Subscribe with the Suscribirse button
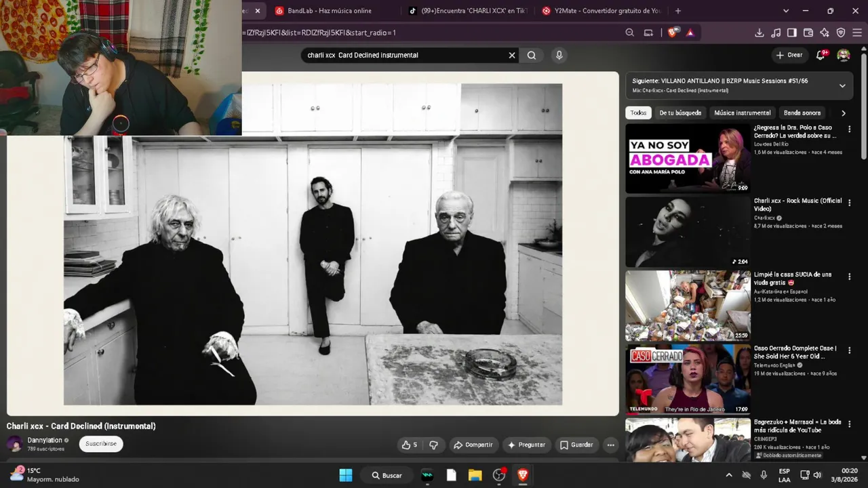The image size is (868, 488). 101,444
